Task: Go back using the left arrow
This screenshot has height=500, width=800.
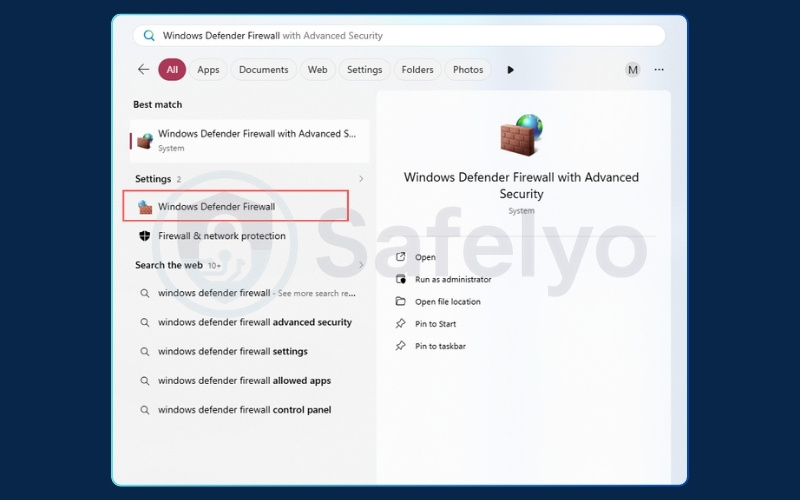Action: 143,69
